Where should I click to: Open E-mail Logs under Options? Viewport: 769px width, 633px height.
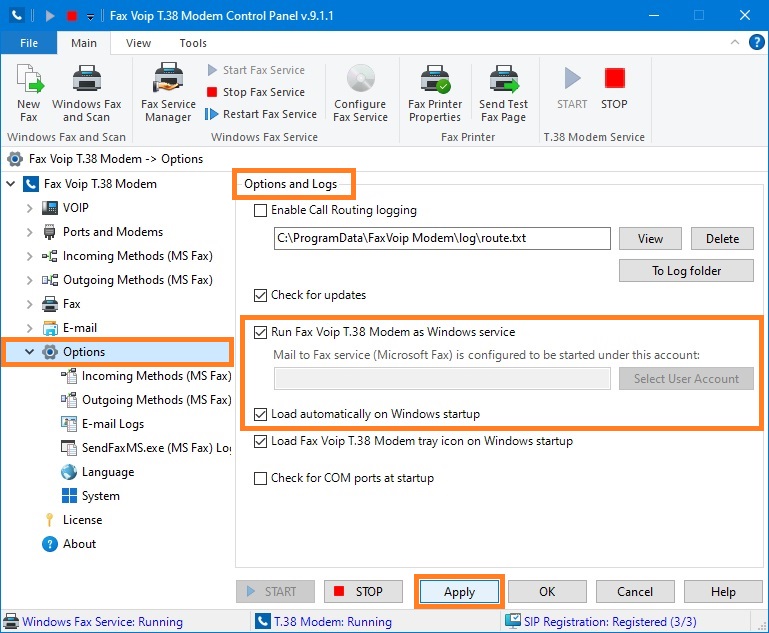pos(112,424)
